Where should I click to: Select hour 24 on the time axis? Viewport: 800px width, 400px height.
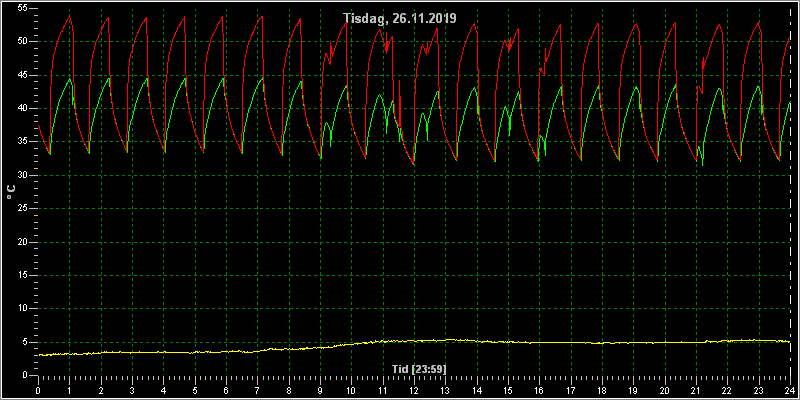790,391
